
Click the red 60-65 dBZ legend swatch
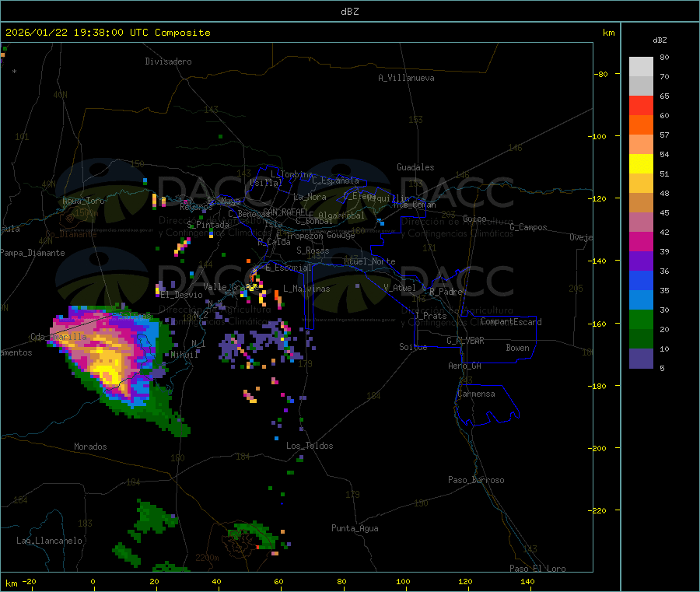click(x=641, y=105)
